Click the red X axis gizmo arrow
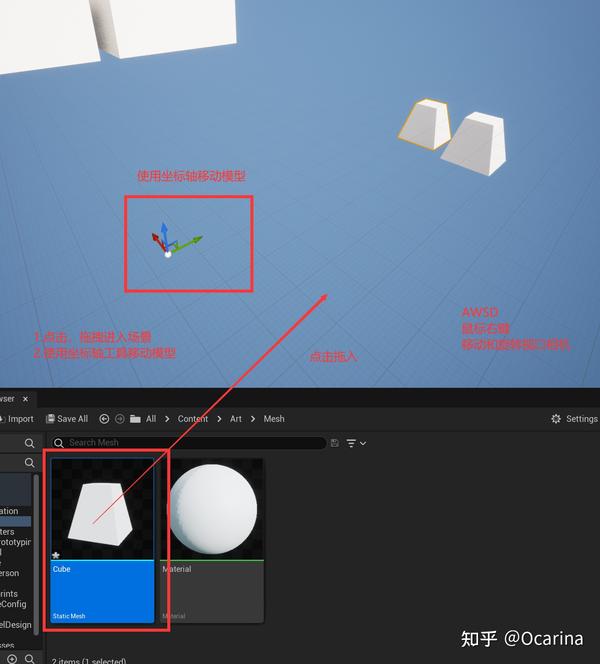 point(158,241)
